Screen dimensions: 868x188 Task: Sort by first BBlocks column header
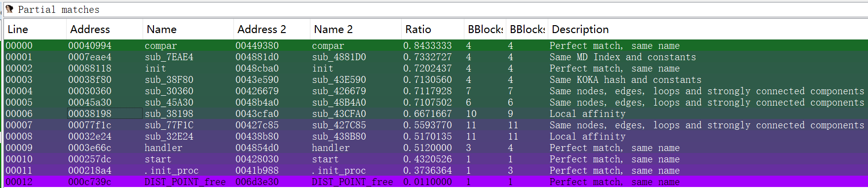coord(485,29)
